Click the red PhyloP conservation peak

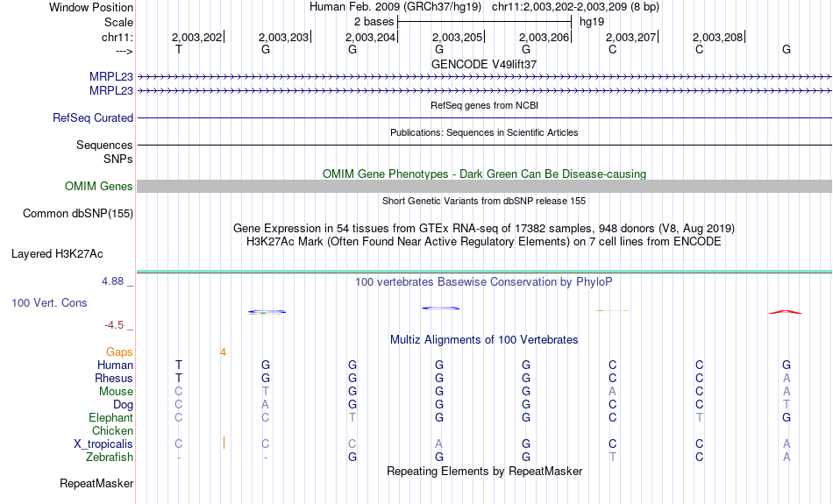point(786,312)
